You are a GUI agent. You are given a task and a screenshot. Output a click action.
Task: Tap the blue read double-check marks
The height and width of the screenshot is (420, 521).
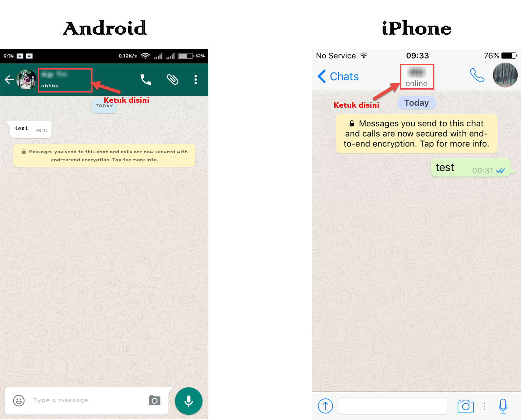501,171
